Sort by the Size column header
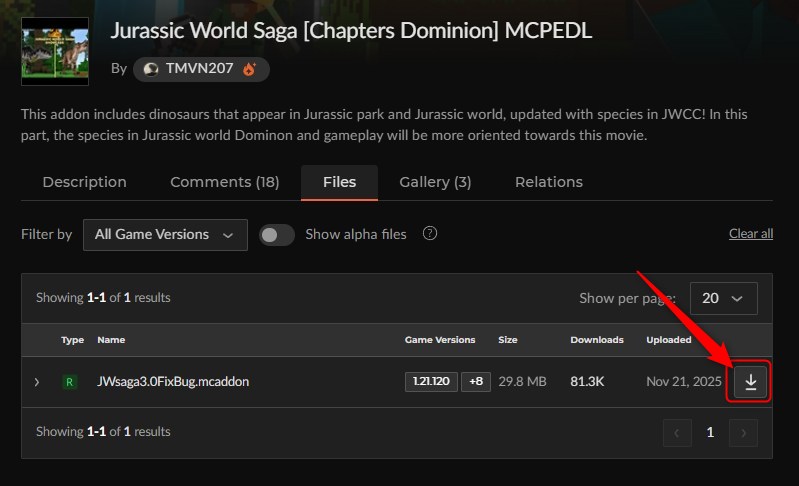The height and width of the screenshot is (486, 799). (x=508, y=340)
